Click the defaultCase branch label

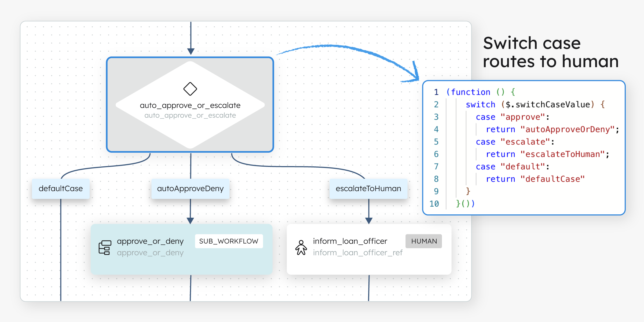coord(61,189)
